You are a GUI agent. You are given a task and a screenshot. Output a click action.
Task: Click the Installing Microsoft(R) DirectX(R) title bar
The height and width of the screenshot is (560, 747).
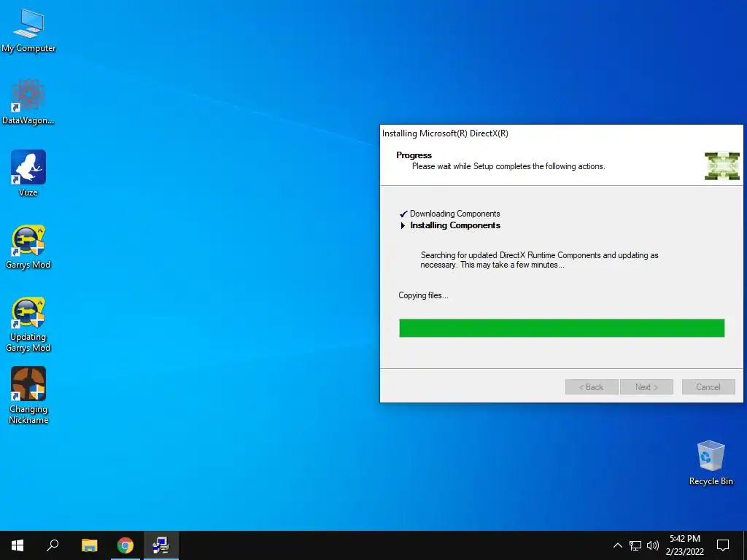point(561,133)
